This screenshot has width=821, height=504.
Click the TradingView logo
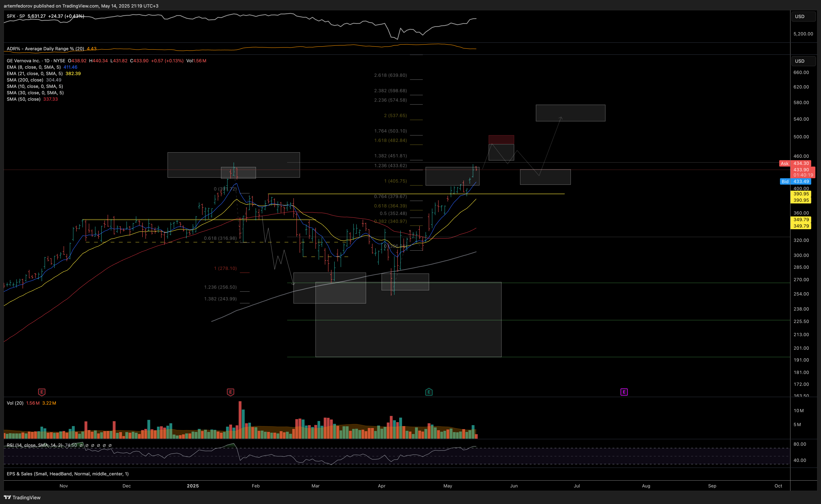(22, 497)
